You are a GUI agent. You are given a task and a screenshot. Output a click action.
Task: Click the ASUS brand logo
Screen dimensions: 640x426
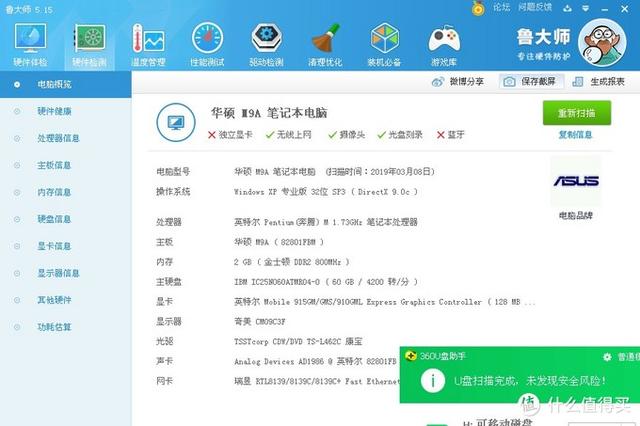(x=576, y=181)
